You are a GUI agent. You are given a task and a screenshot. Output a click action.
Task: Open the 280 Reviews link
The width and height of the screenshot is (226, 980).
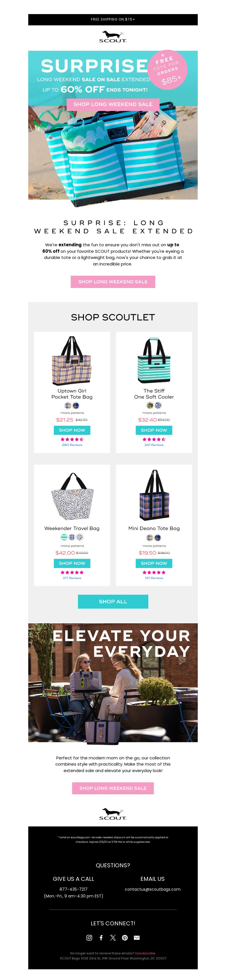[72, 444]
